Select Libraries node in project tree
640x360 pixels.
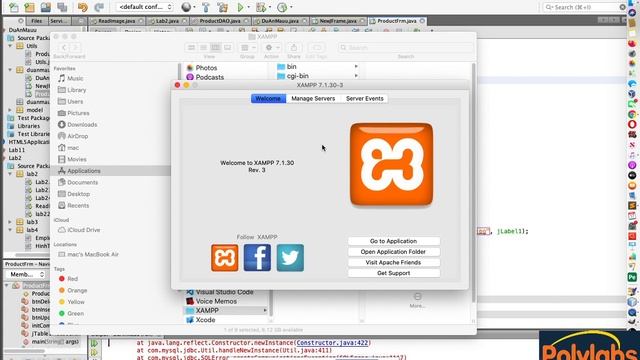click(x=29, y=126)
